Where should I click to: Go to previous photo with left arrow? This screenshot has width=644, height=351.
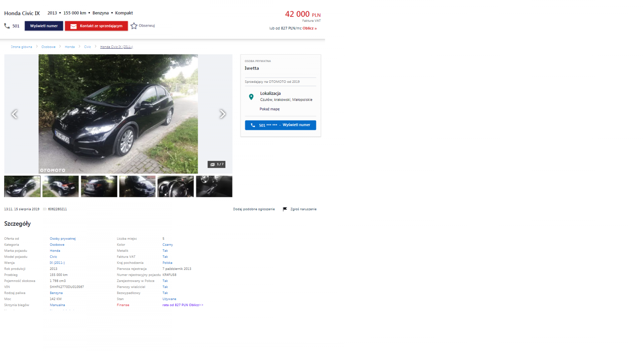point(14,114)
